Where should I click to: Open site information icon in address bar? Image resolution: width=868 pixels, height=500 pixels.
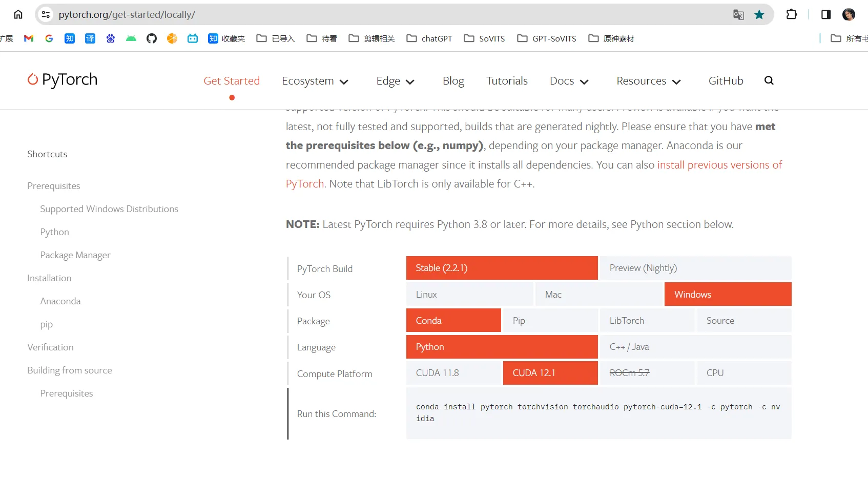pos(46,14)
